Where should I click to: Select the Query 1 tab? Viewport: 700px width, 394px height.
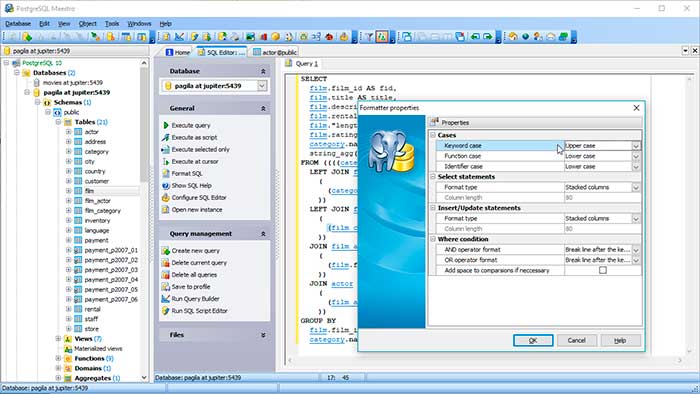click(302, 64)
